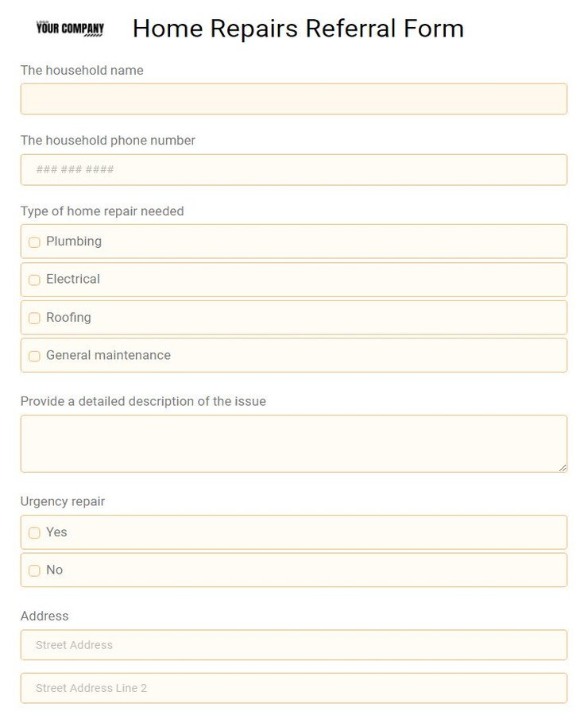Click the Home Repairs Referral Form title

298,29
